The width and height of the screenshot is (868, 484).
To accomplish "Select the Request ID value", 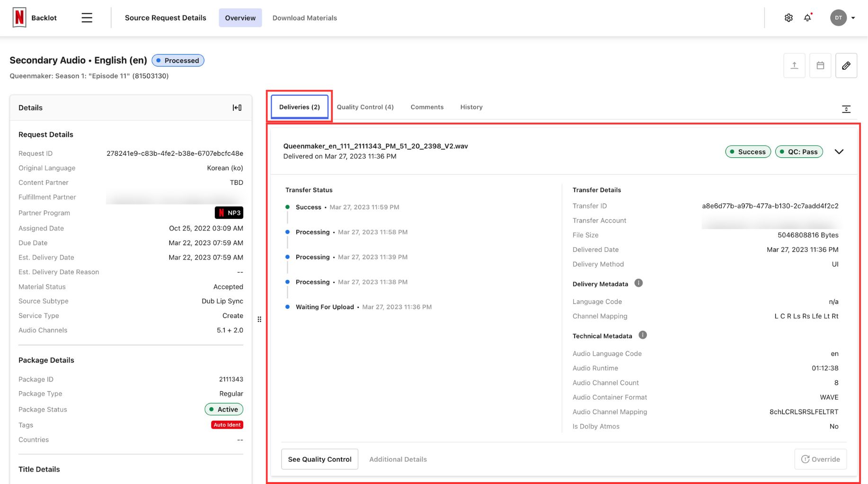I will (175, 153).
